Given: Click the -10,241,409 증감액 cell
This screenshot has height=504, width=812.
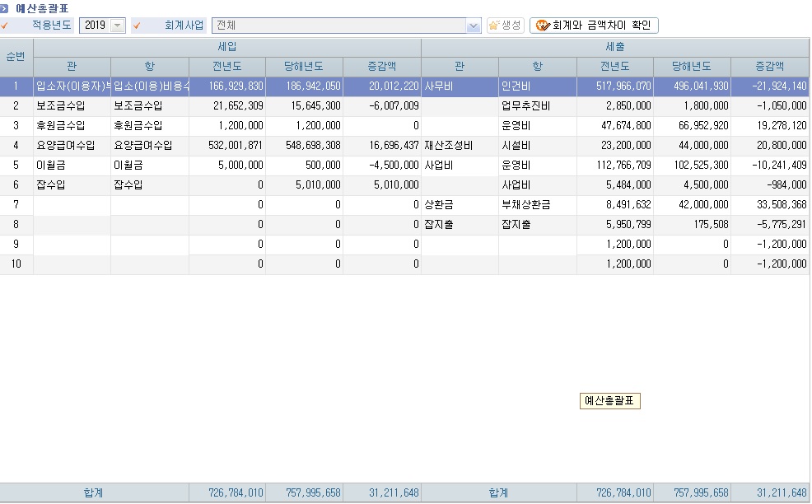Looking at the screenshot, I should click(770, 166).
